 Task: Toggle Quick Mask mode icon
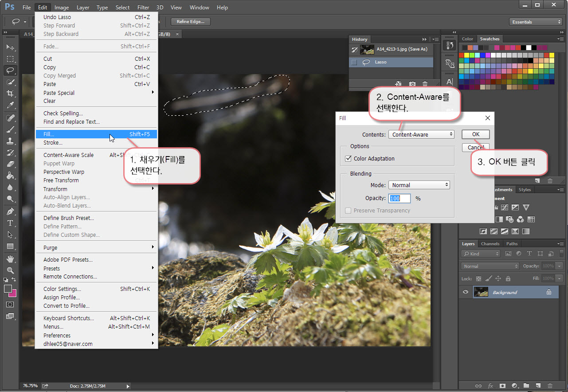tap(10, 305)
